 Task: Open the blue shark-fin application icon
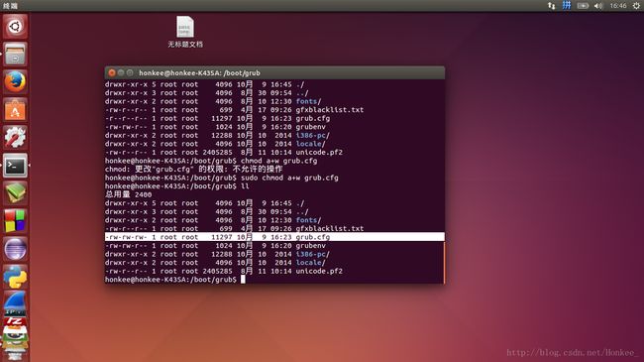[x=15, y=302]
